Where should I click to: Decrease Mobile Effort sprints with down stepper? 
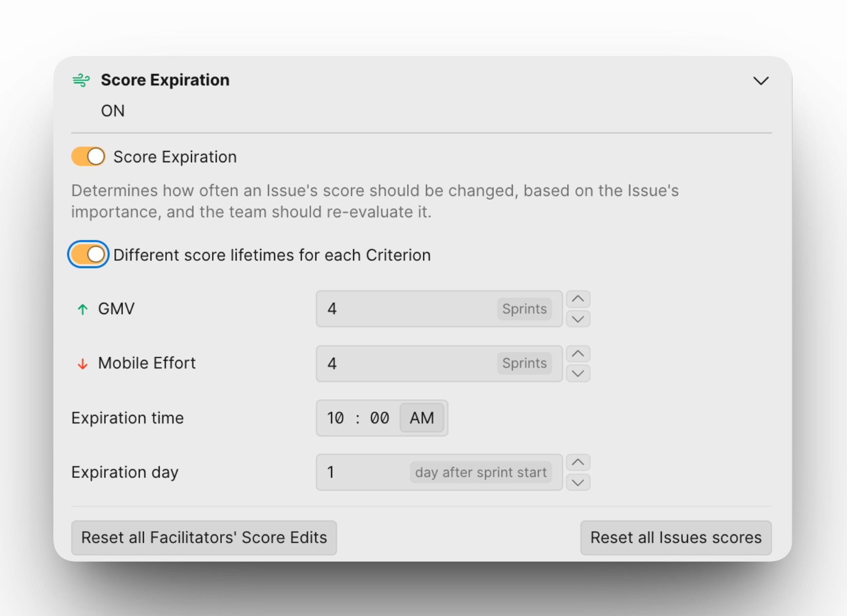[578, 374]
